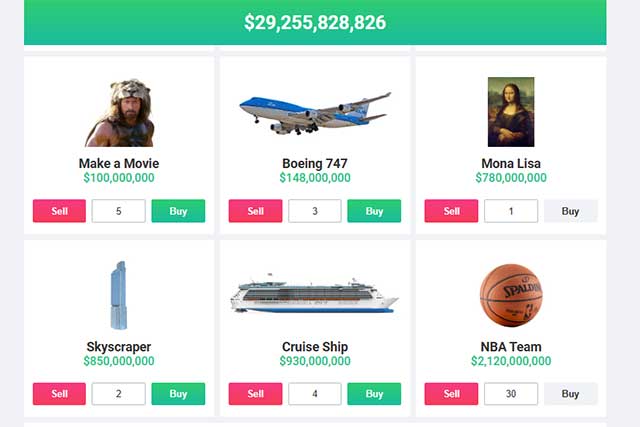Buy another Skyscraper
The height and width of the screenshot is (427, 640).
pyautogui.click(x=178, y=394)
